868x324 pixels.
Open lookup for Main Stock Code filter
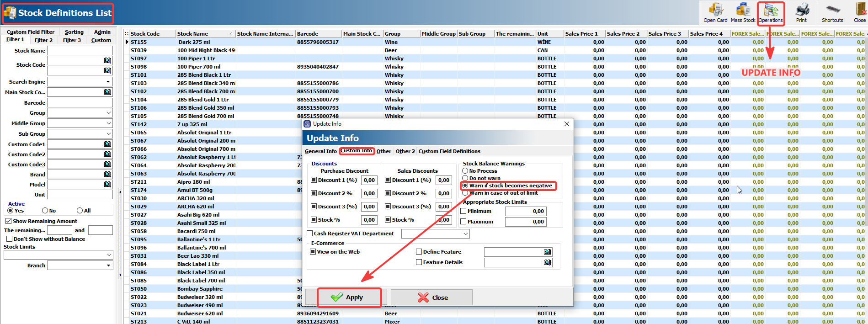coord(107,92)
